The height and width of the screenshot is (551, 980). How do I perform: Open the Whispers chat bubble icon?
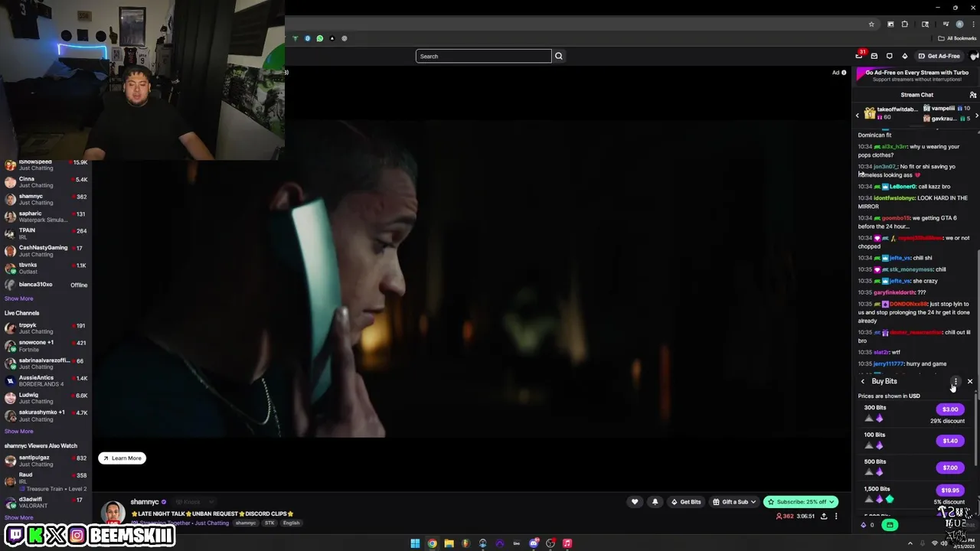click(889, 56)
